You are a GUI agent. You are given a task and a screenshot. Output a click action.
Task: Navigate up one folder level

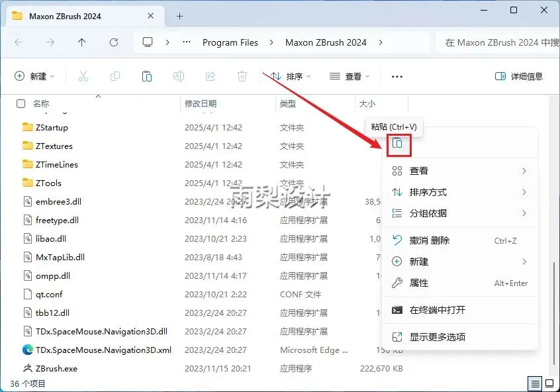click(82, 42)
